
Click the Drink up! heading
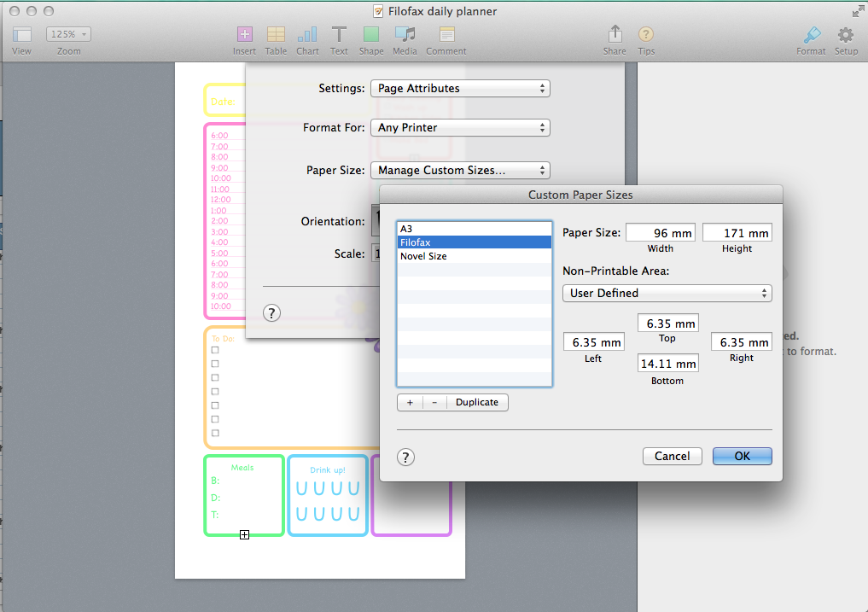click(x=328, y=470)
